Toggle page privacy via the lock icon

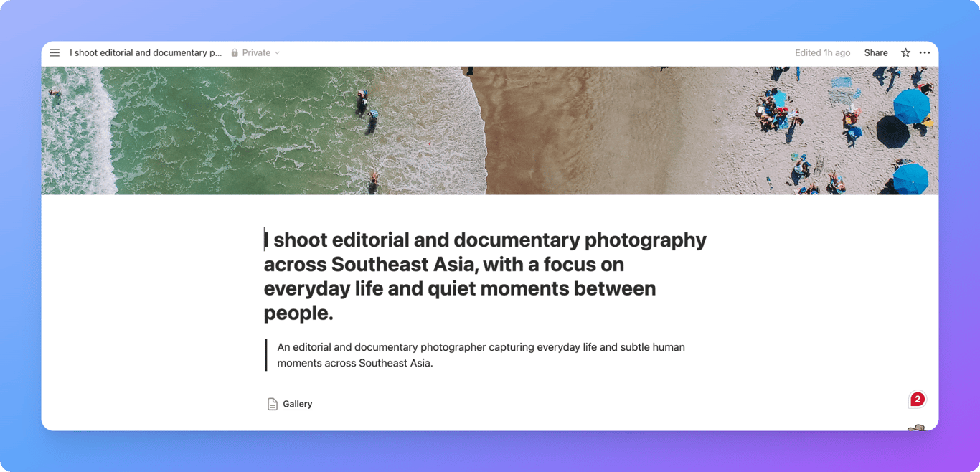[234, 52]
